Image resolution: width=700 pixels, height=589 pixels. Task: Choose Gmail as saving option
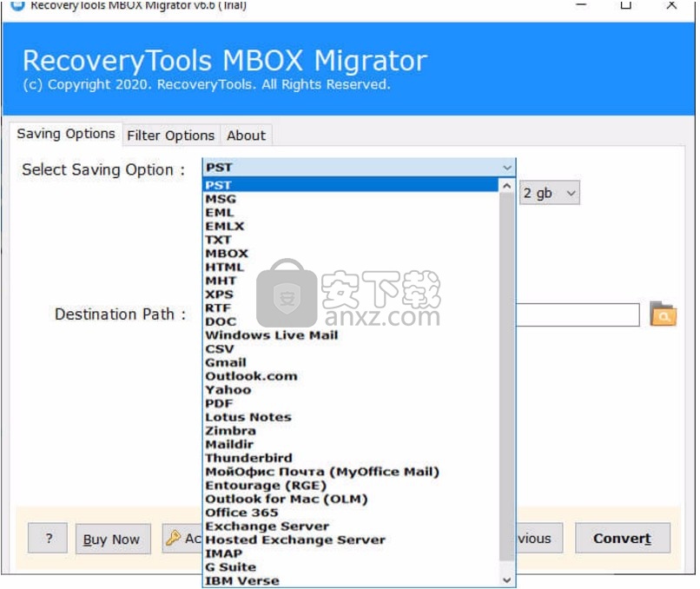[351, 362]
